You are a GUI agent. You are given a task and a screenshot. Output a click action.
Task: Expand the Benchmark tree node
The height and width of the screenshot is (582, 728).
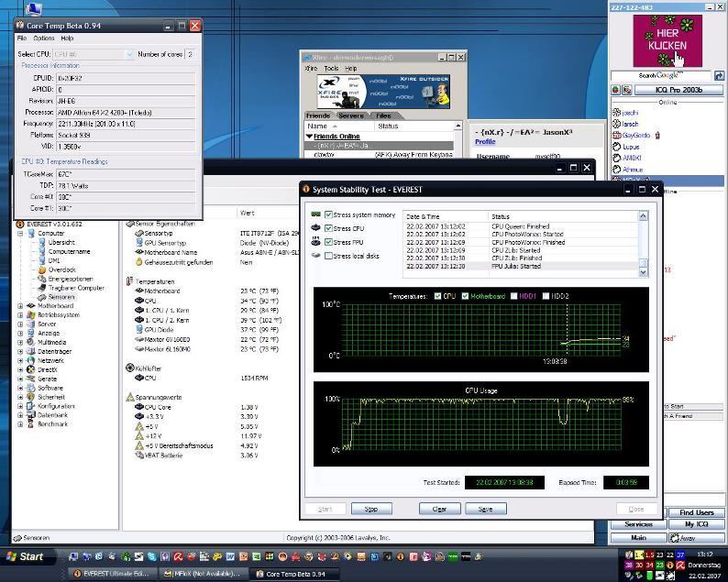point(20,424)
